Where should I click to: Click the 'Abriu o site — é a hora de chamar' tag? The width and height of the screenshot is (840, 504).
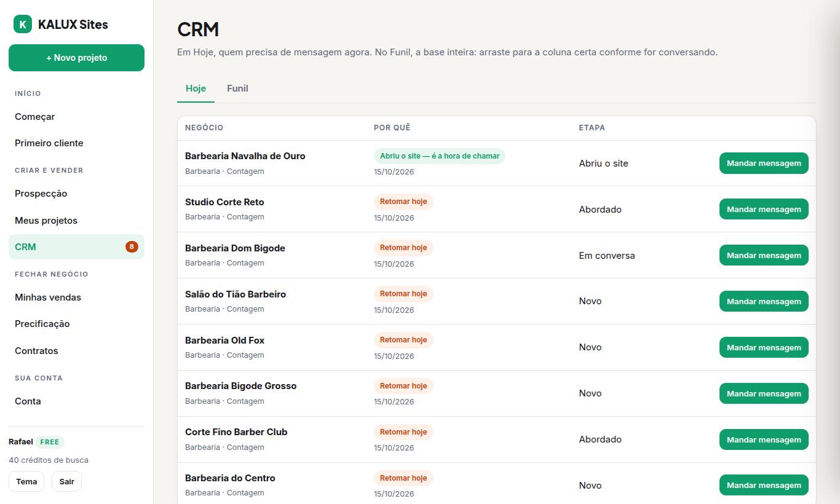(440, 156)
